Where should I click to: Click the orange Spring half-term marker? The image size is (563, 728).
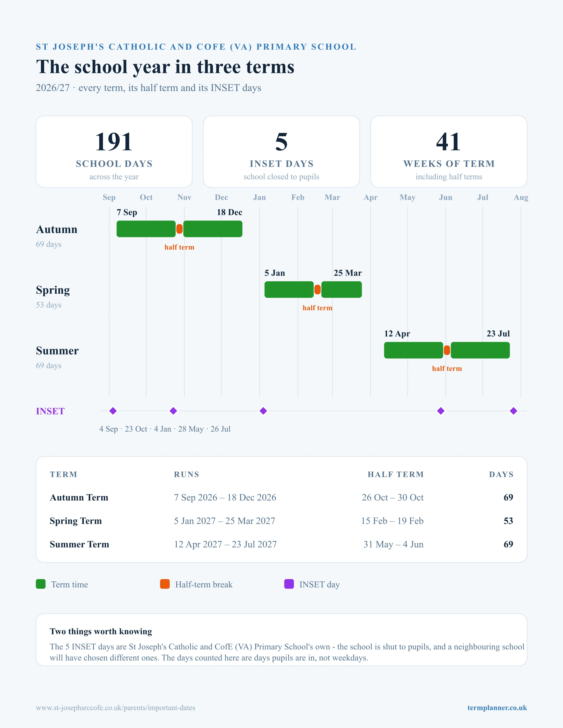pos(317,290)
